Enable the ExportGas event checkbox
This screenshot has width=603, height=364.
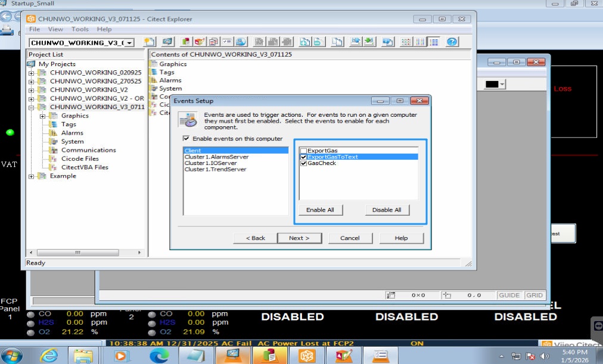(x=304, y=151)
